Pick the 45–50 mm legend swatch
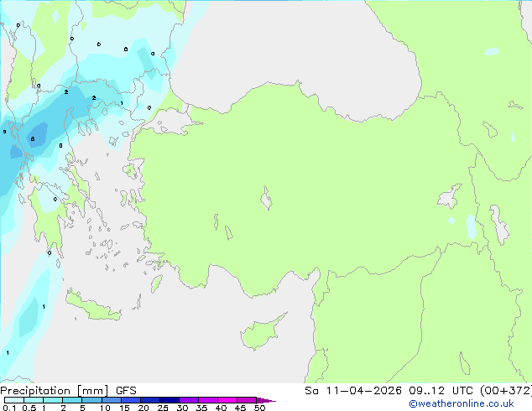 (247, 400)
